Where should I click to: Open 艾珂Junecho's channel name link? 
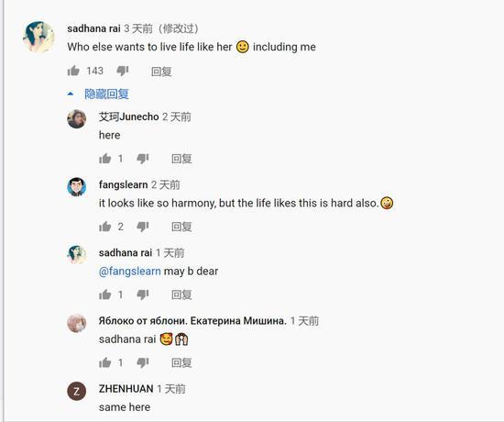coord(129,117)
